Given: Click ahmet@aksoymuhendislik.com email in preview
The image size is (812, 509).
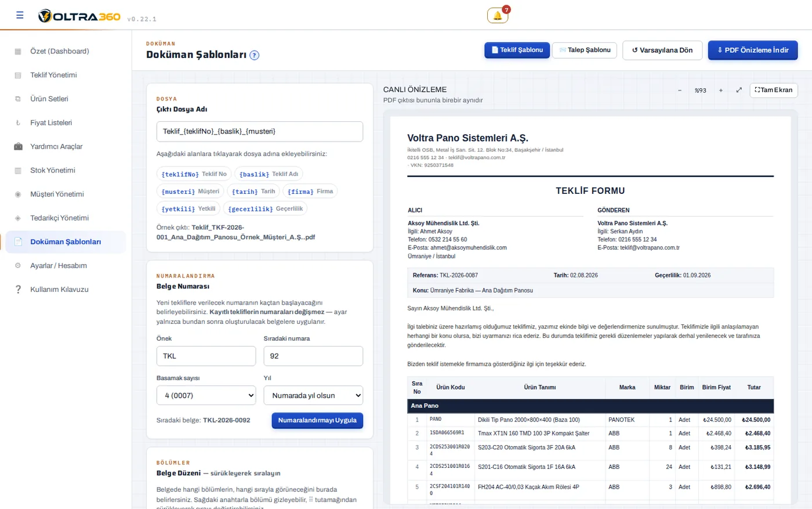Looking at the screenshot, I should [x=469, y=248].
